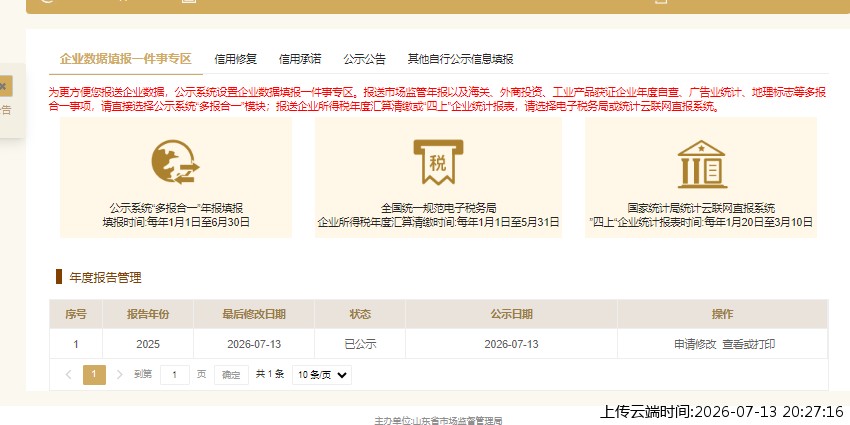This screenshot has height=425, width=850.
Task: Open 国家统计局统计云联网直报系统 link text
Action: pyautogui.click(x=701, y=208)
